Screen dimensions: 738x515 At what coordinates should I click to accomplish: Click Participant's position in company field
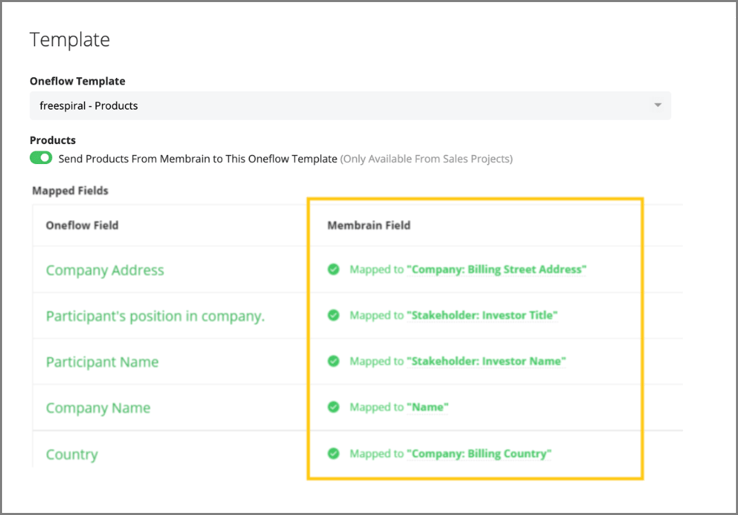[x=155, y=316]
